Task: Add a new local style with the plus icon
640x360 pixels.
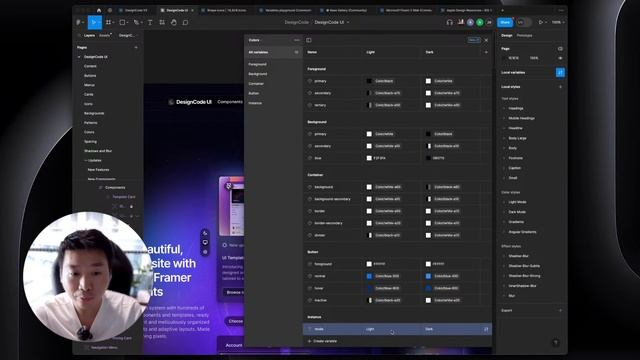Action: pyautogui.click(x=560, y=87)
